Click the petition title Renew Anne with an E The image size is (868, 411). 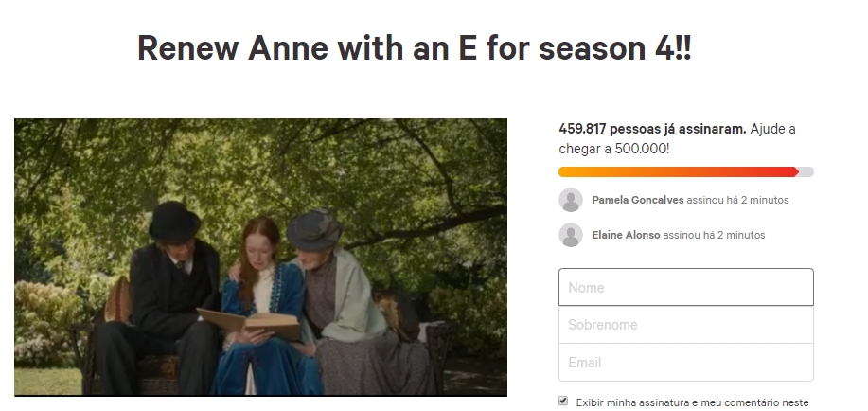coord(415,48)
